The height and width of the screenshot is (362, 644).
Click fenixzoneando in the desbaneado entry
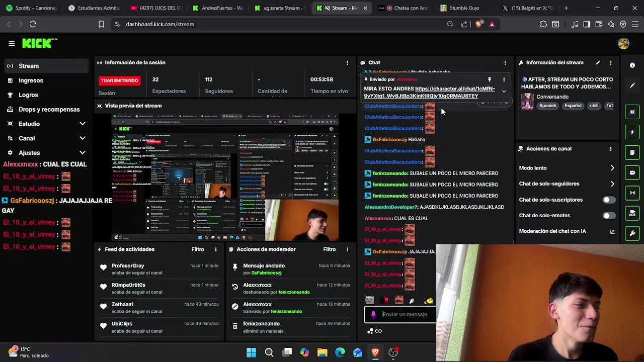[294, 292]
